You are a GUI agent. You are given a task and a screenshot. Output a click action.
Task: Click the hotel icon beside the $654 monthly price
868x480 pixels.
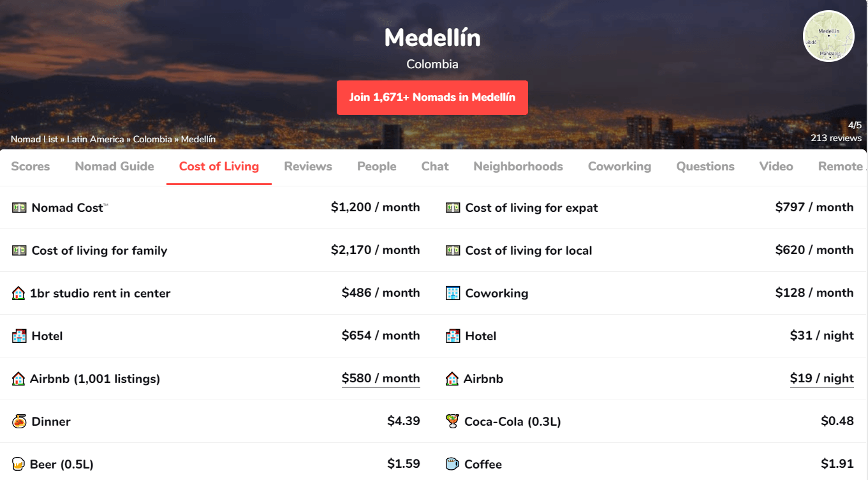(19, 336)
